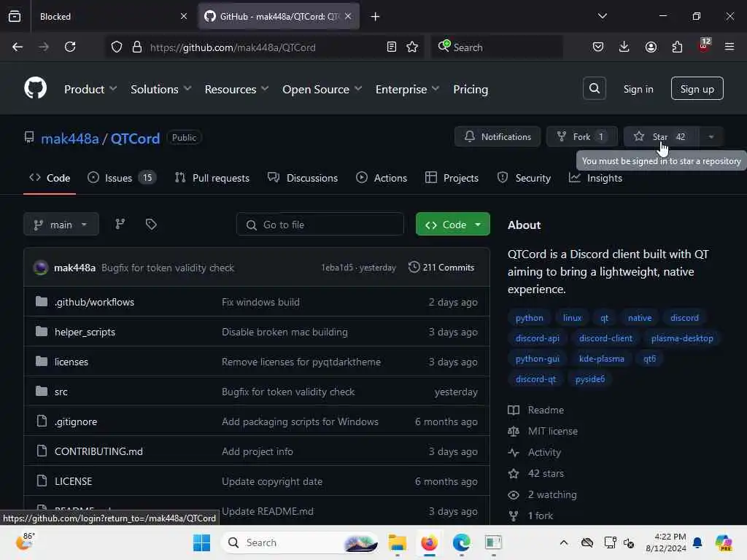The height and width of the screenshot is (560, 747).
Task: Expand the Solutions menu
Action: 161,89
